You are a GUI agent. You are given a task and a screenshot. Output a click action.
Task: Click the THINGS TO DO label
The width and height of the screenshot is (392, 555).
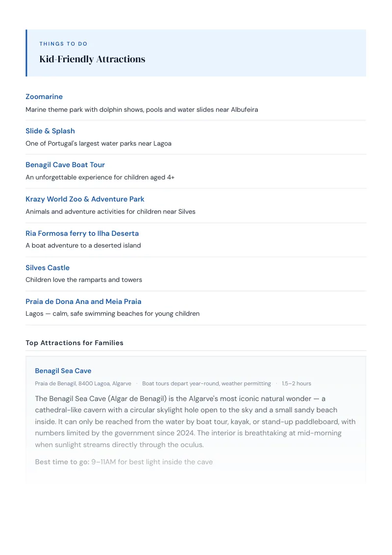click(63, 44)
